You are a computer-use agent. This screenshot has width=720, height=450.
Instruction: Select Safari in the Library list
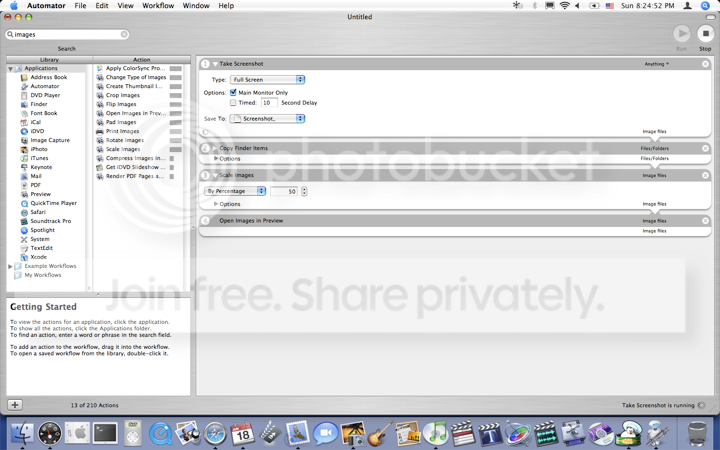click(38, 212)
